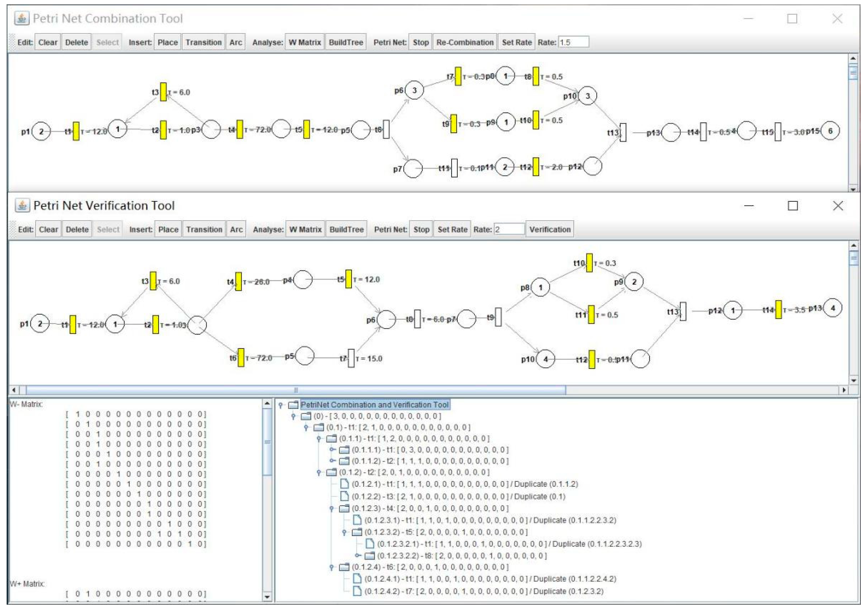Click document icon of node (0.1.2.2)
868x613 pixels.
tap(344, 496)
